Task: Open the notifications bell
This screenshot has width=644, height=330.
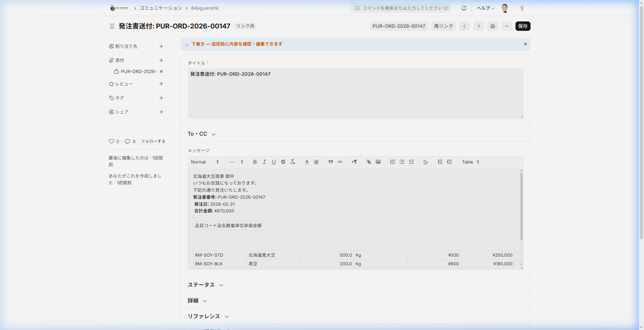Action: 464,8
